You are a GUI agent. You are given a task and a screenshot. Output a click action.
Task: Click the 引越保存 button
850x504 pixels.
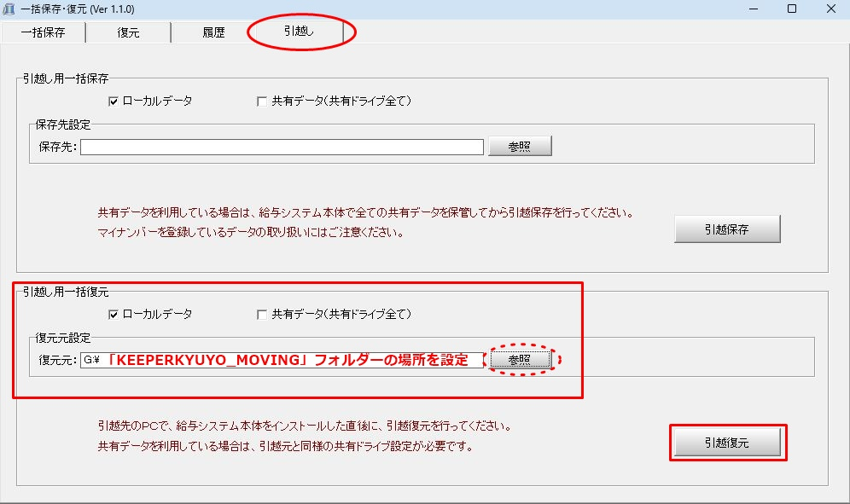[727, 229]
